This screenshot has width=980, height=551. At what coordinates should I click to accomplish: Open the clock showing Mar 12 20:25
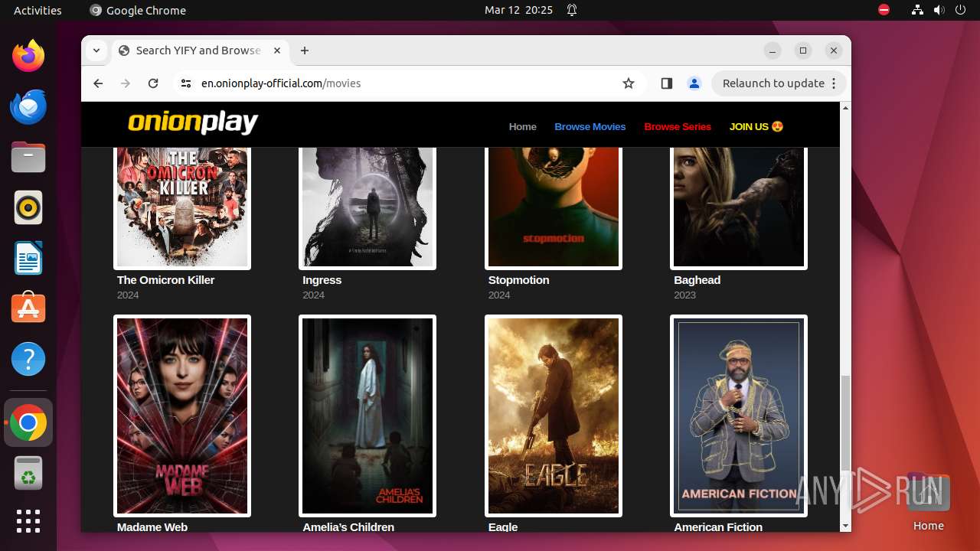click(518, 10)
